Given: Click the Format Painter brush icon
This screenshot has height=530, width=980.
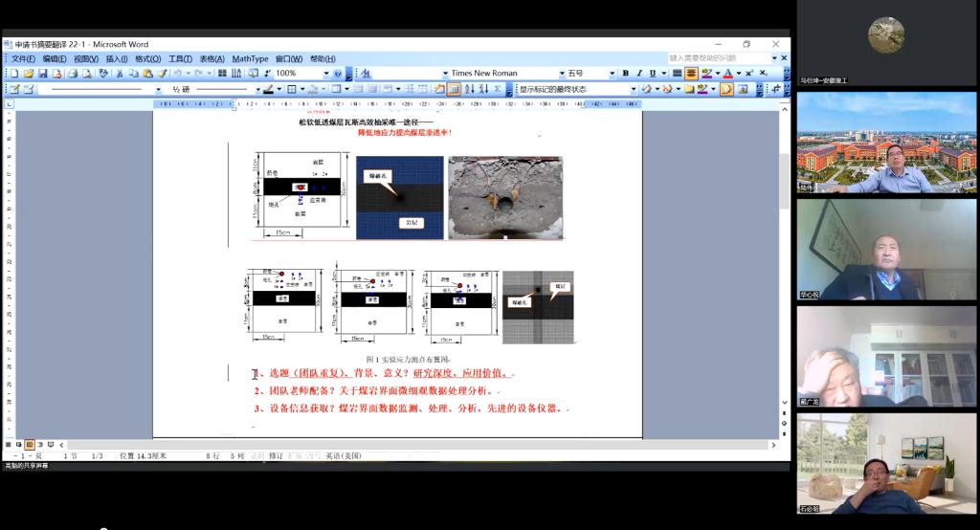Looking at the screenshot, I should [163, 74].
